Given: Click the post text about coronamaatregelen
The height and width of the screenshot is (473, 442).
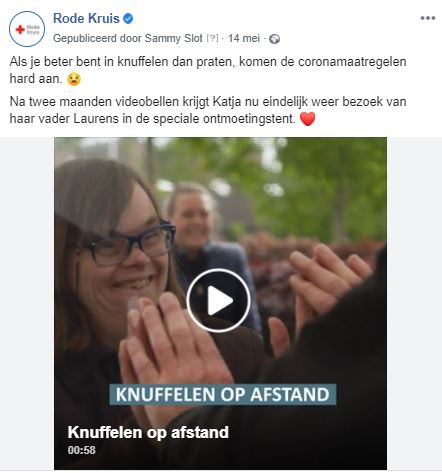Looking at the screenshot, I should click(x=208, y=70).
